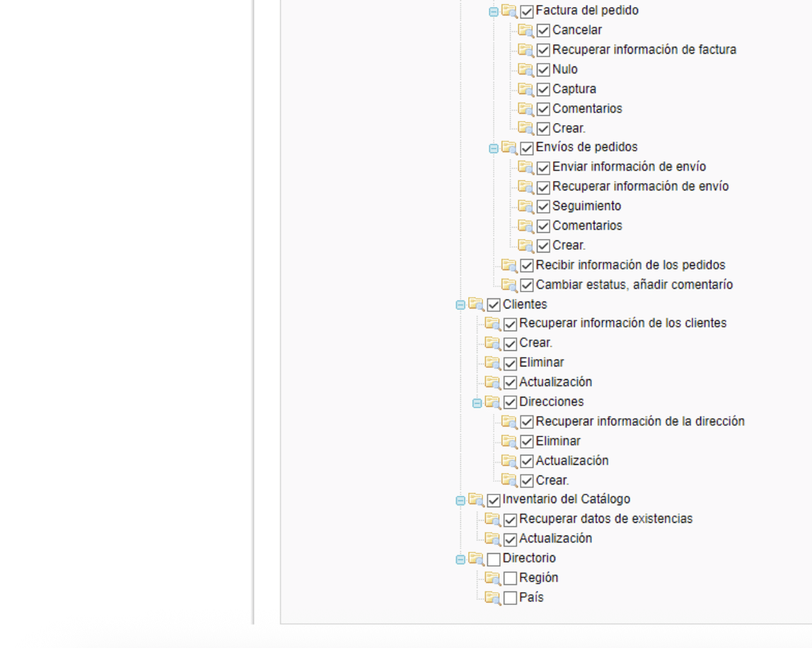Collapse the Factura del pedido node

pos(494,12)
